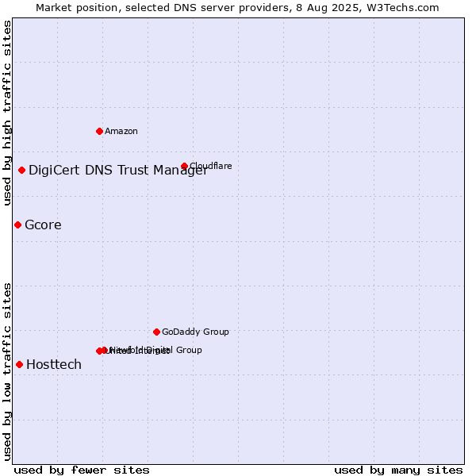Click the chart title mentioning W3Techs.com
The width and height of the screenshot is (476, 476).
[x=237, y=8]
